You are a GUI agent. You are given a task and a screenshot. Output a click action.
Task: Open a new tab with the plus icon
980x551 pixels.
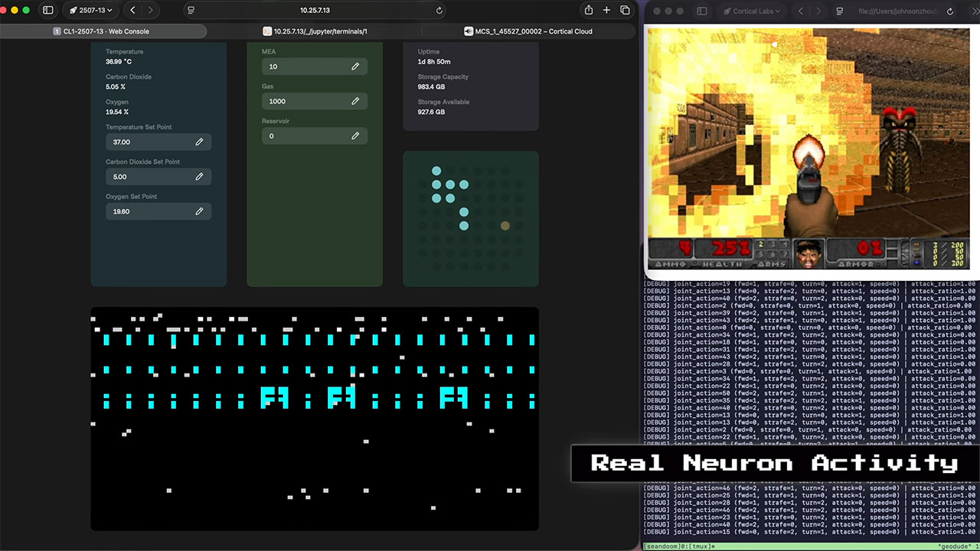[606, 10]
